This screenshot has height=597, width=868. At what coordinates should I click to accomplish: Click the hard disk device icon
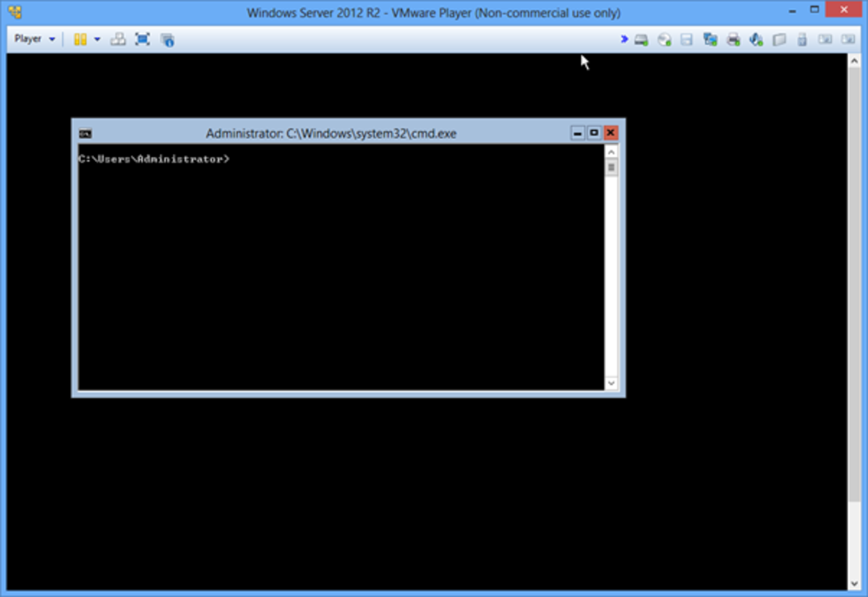[x=640, y=40]
